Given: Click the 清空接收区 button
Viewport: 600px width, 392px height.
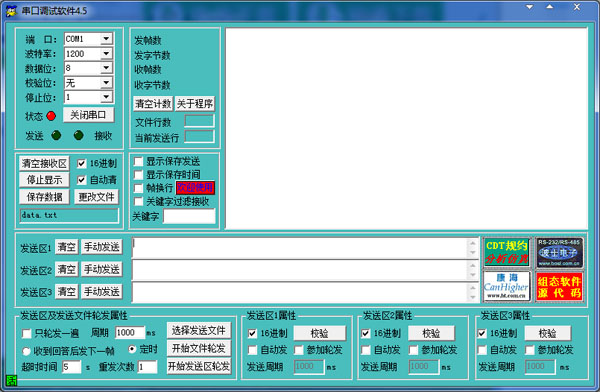Looking at the screenshot, I should pyautogui.click(x=44, y=163).
